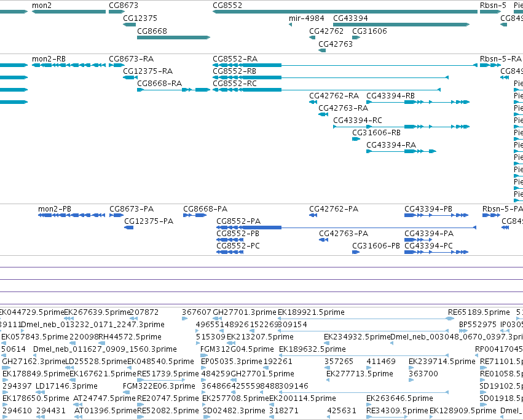
Task: Select the CG42763-PA protein label
Action: click(x=344, y=234)
